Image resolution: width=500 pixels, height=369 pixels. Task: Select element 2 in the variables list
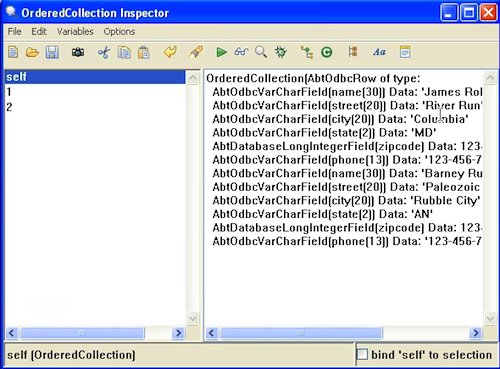coord(95,107)
